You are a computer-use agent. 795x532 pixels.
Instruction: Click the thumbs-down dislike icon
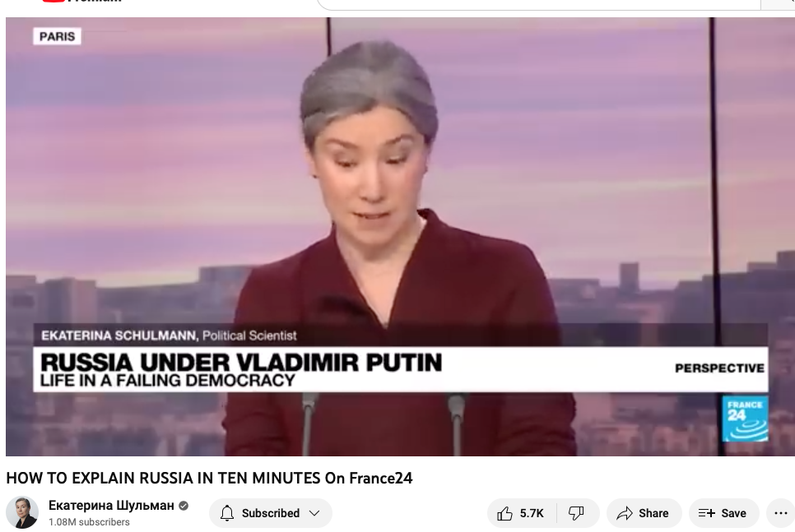[x=576, y=513]
